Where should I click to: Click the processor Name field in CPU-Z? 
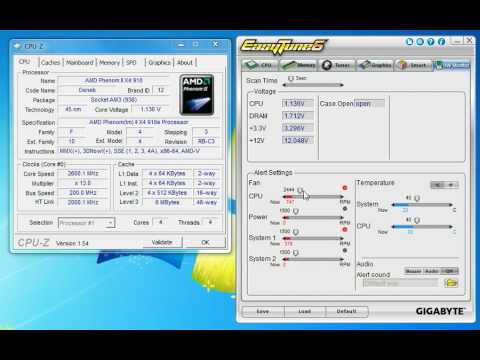113,80
